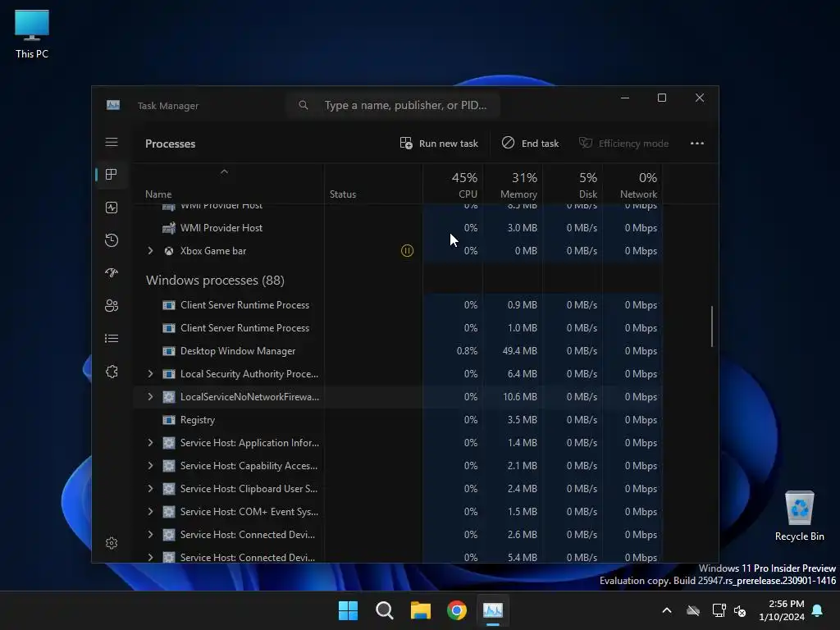Screen dimensions: 840x630
Task: Expand Service Host: COM+ Event System row
Action: tap(151, 512)
